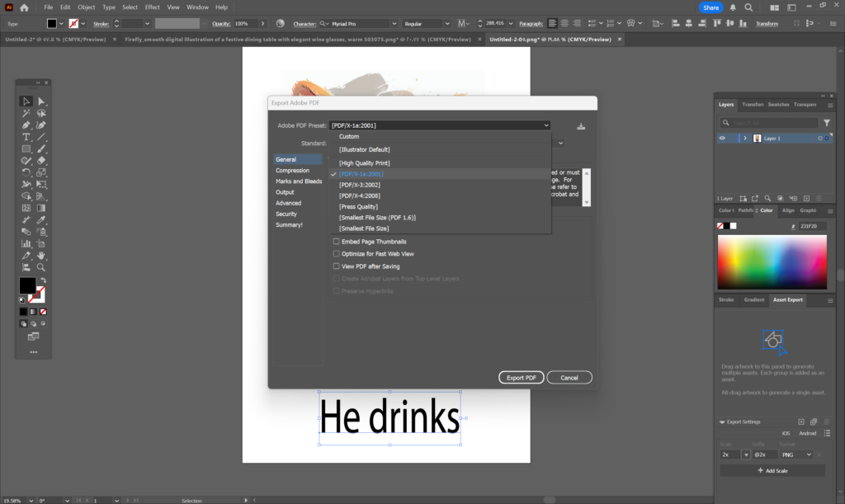Image resolution: width=845 pixels, height=504 pixels.
Task: Click Layer 1 target circle
Action: pyautogui.click(x=819, y=139)
